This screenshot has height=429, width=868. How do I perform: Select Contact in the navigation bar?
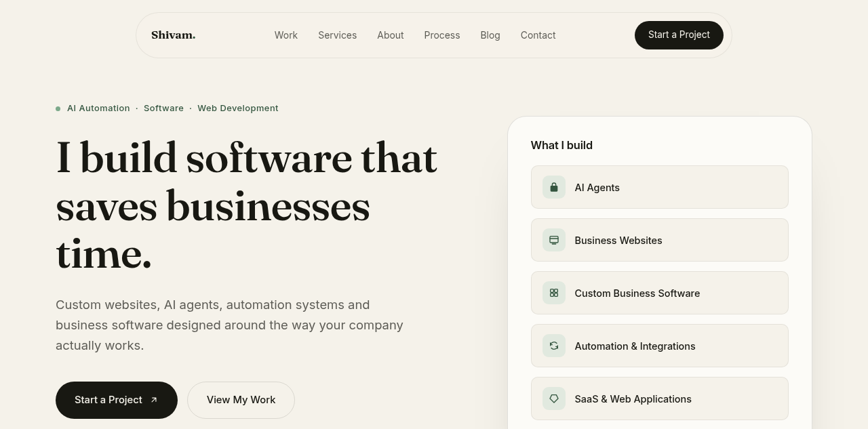click(538, 35)
